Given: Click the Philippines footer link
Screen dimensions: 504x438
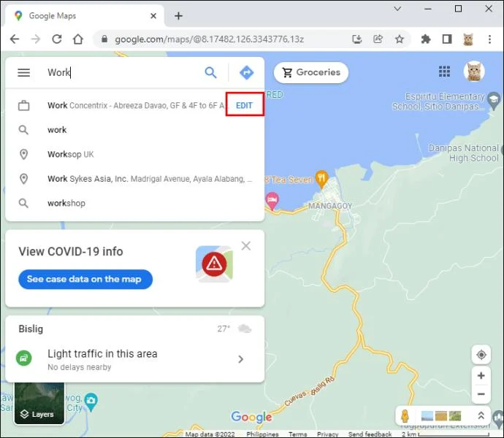Looking at the screenshot, I should 262,434.
